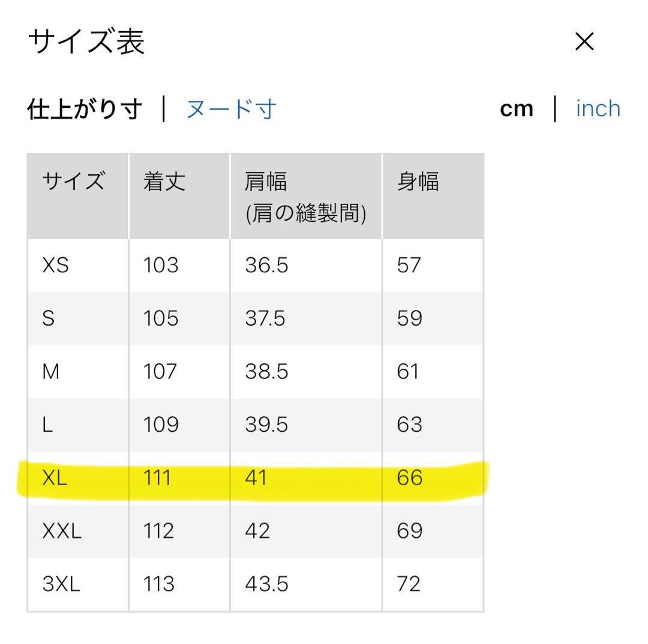Click the XXL row value 112
The width and height of the screenshot is (648, 644).
[158, 530]
